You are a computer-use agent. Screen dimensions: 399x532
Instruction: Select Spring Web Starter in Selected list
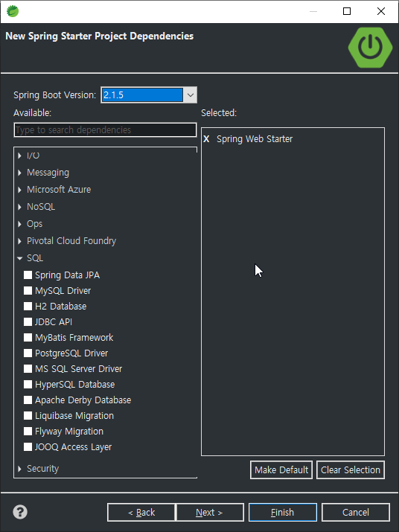(255, 139)
